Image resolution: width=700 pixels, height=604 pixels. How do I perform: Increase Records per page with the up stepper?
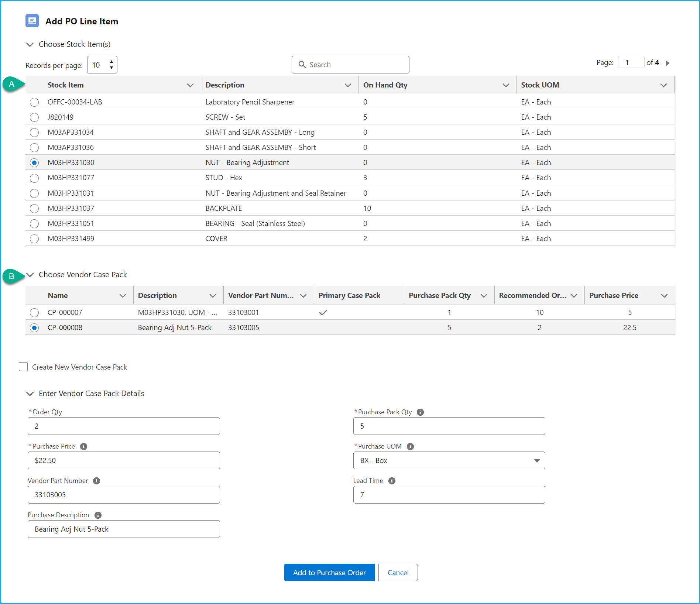click(111, 61)
